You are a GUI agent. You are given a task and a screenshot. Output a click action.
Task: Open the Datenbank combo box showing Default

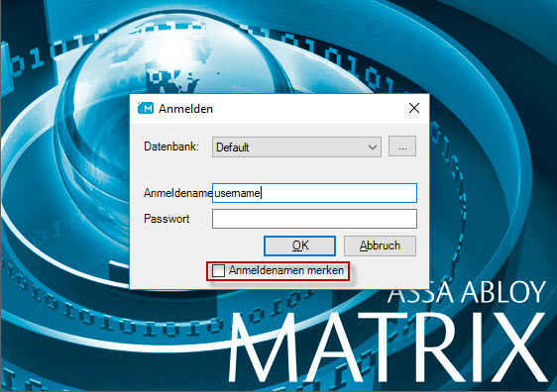tap(296, 147)
